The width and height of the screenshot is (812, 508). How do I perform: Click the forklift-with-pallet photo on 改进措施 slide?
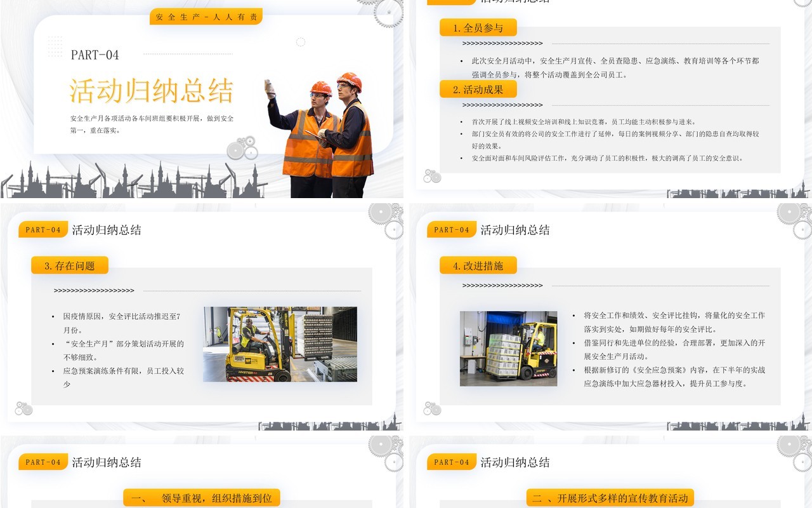point(509,349)
